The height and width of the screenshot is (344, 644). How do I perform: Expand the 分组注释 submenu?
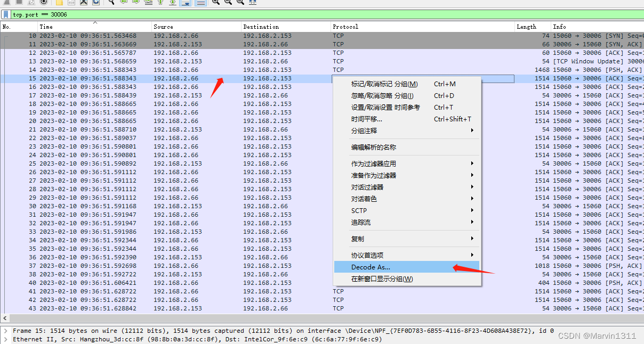pyautogui.click(x=407, y=130)
